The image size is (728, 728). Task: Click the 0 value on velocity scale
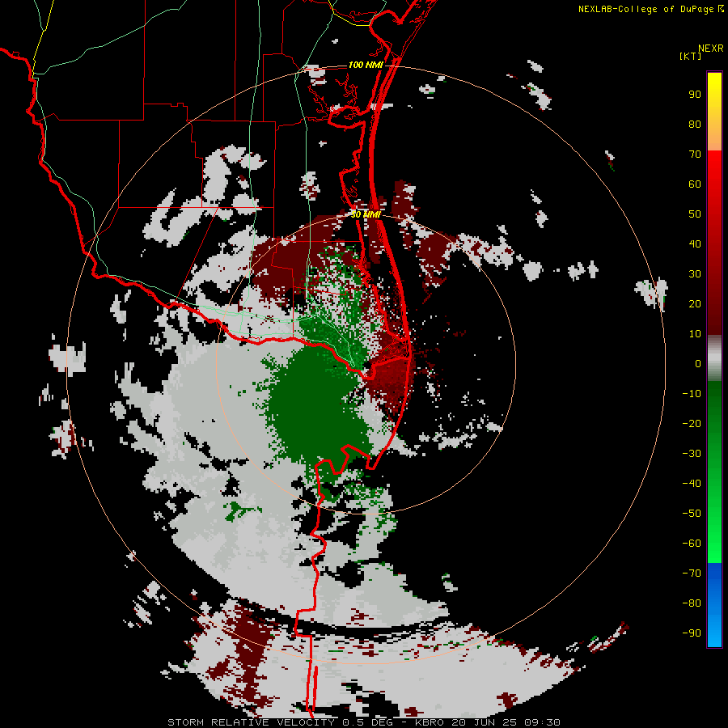[x=698, y=363]
